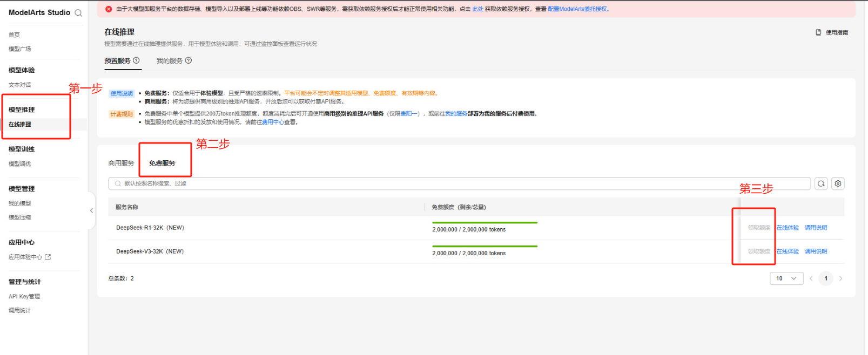Image resolution: width=868 pixels, height=355 pixels.
Task: Click the search magnifier in filter box
Action: 118,183
